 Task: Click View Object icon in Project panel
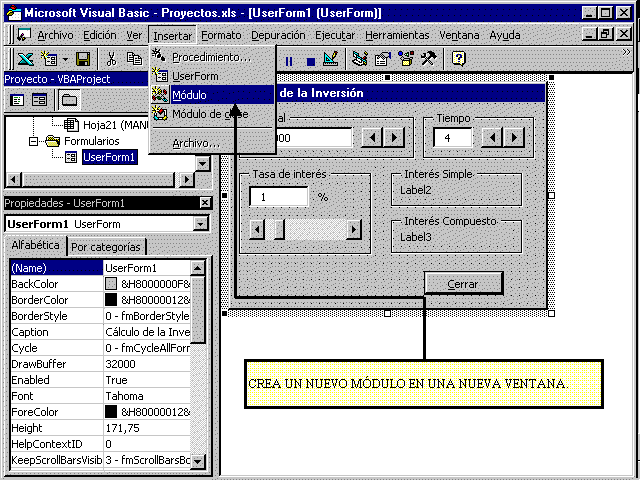[39, 100]
